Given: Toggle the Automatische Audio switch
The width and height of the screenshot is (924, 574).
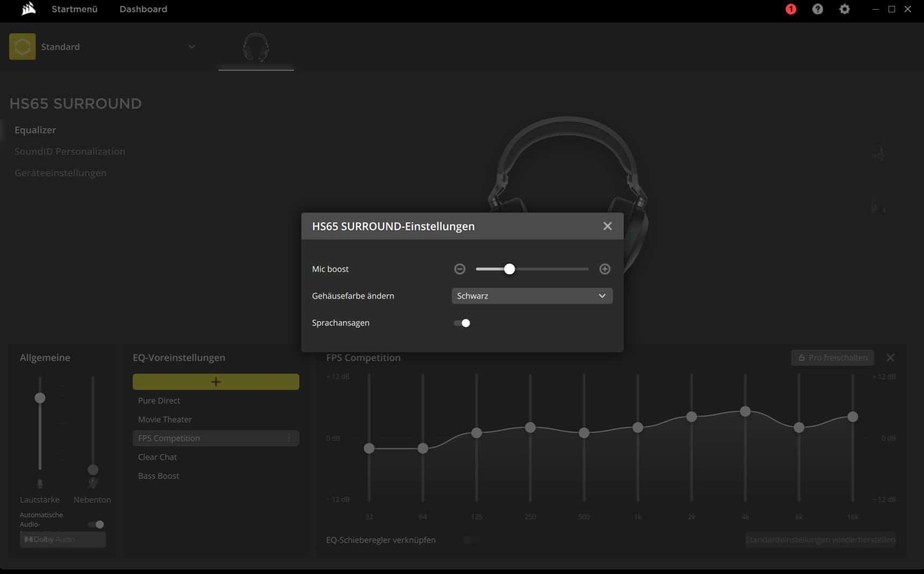Looking at the screenshot, I should click(96, 524).
